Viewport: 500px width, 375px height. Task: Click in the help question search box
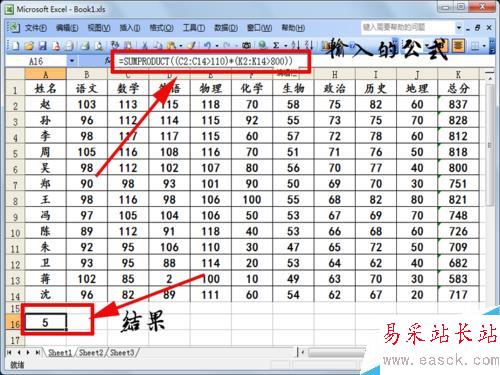[x=408, y=27]
